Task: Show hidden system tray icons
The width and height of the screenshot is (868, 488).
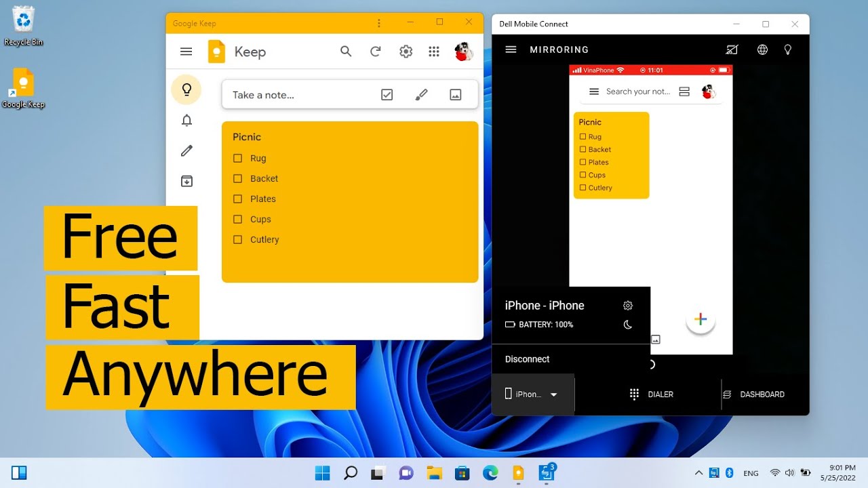Action: 698,473
